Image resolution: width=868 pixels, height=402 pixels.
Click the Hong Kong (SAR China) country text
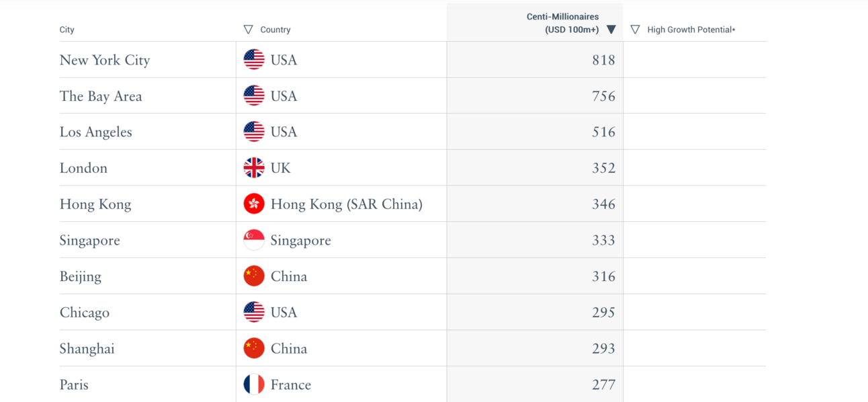click(347, 204)
